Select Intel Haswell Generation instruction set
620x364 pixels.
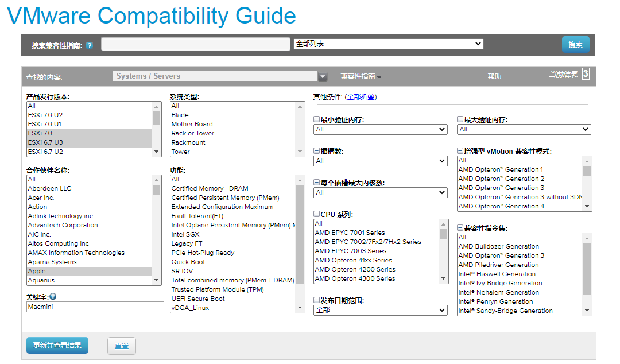(x=520, y=274)
